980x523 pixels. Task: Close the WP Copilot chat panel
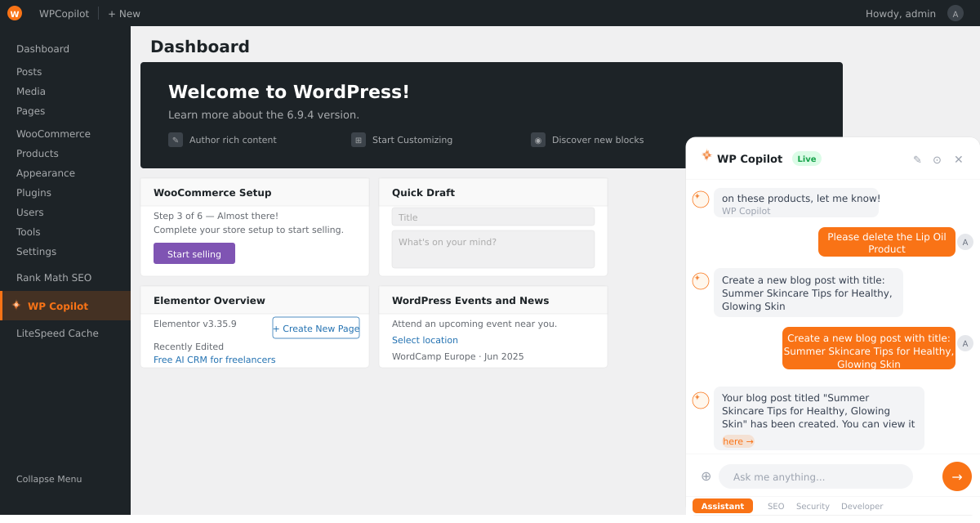[959, 159]
